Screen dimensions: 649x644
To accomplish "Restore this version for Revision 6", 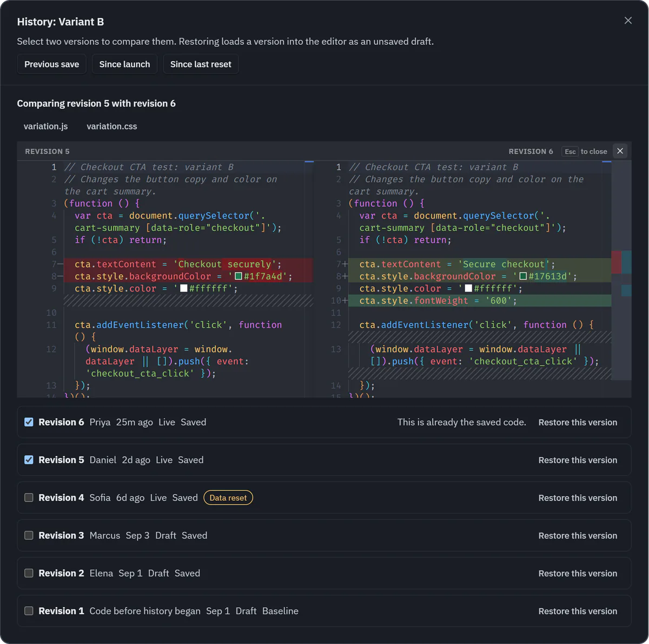I will [578, 422].
